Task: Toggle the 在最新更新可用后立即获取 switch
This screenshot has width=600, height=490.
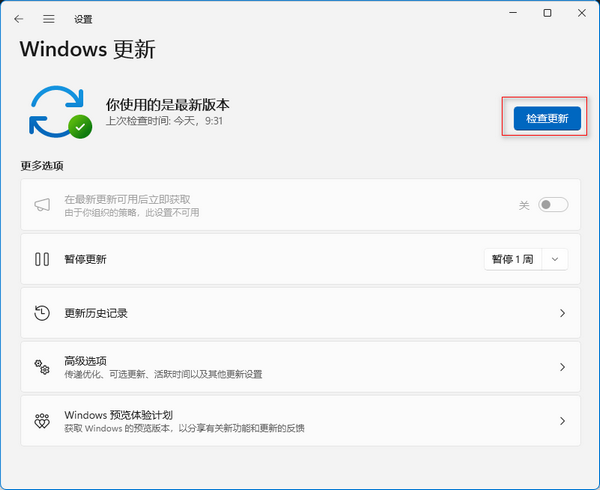Action: coord(553,205)
